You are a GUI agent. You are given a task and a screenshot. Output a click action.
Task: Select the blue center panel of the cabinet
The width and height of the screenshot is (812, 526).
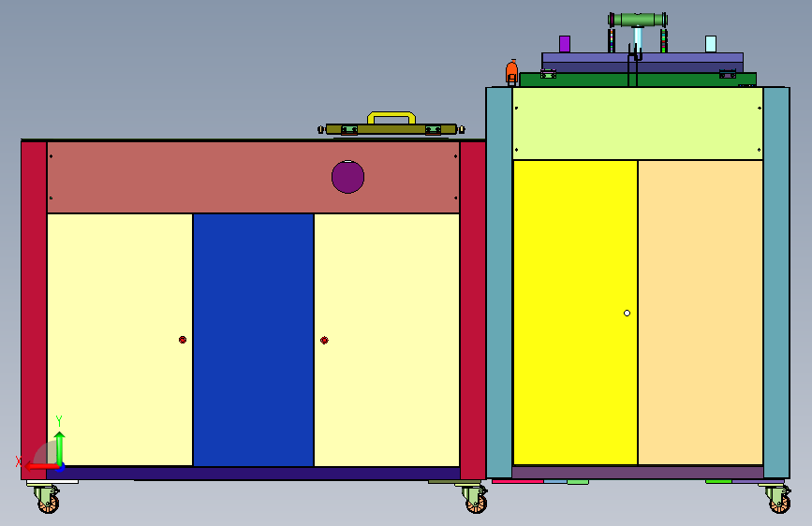point(253,340)
